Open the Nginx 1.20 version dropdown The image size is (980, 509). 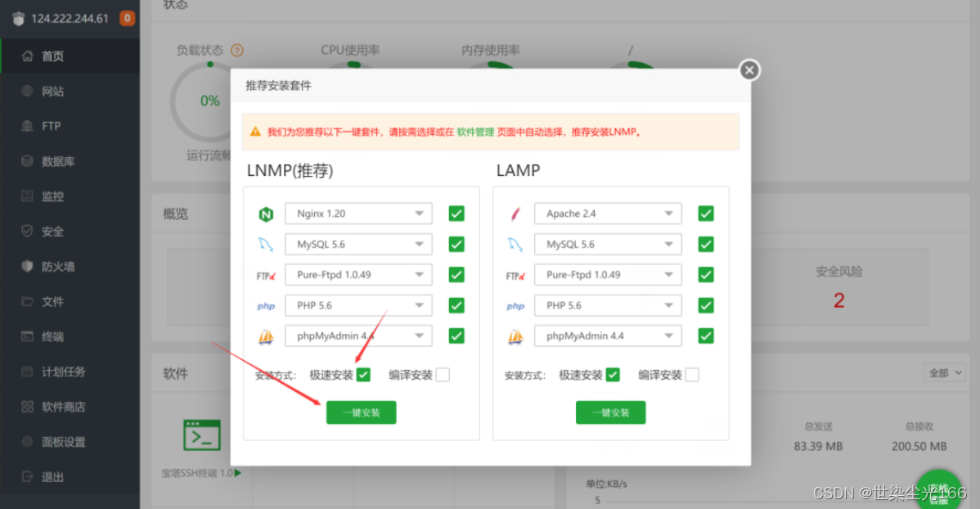[359, 214]
